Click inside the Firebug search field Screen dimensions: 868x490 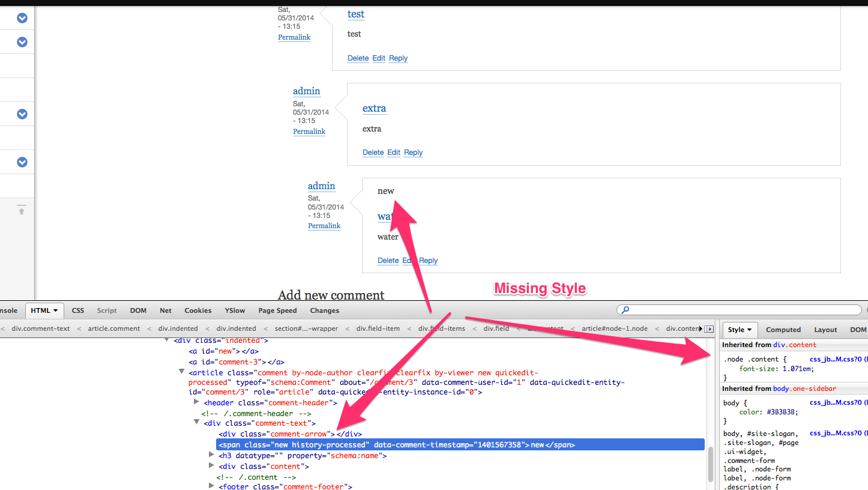pyautogui.click(x=690, y=310)
